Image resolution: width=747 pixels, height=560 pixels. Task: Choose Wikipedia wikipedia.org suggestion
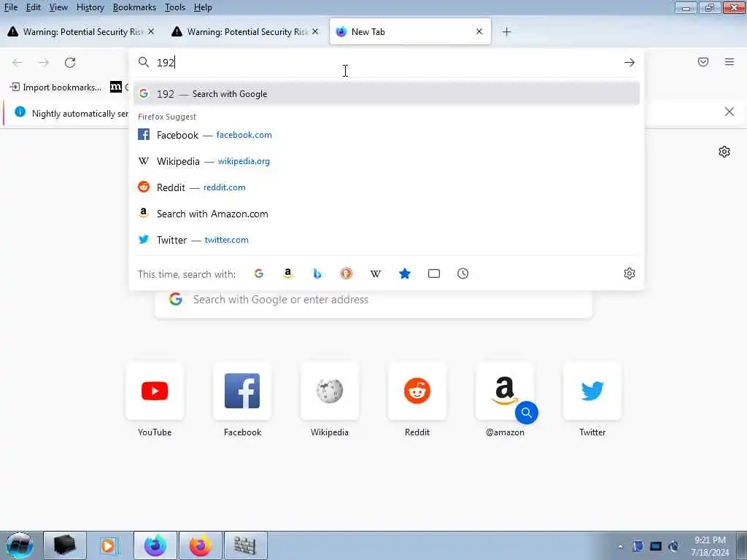[387, 161]
